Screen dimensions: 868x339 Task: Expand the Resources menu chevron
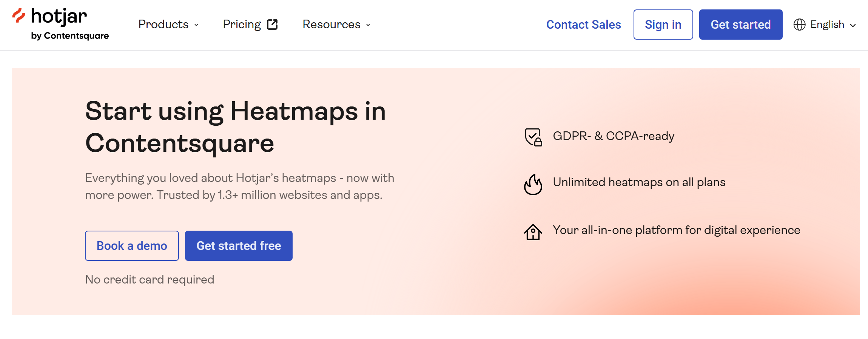coord(368,25)
